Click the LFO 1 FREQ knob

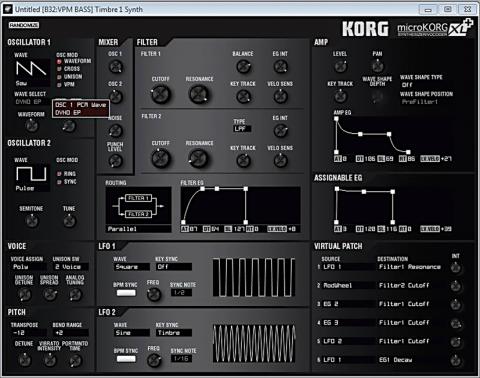[154, 294]
